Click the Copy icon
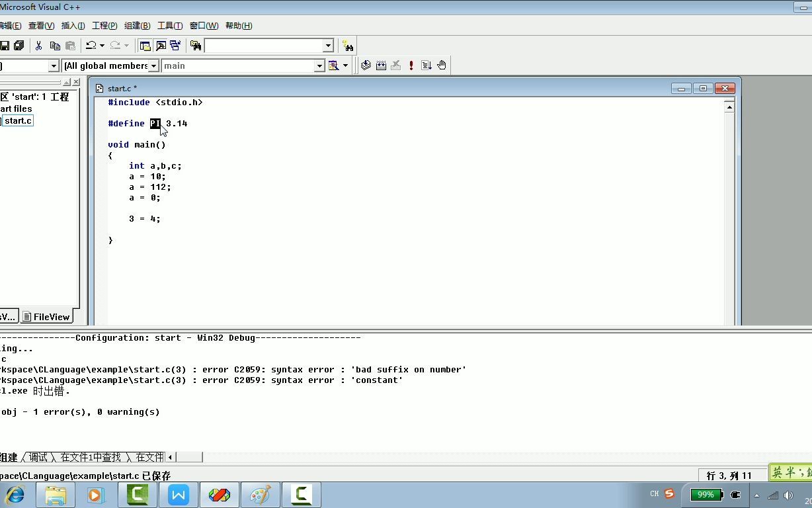 [x=55, y=46]
